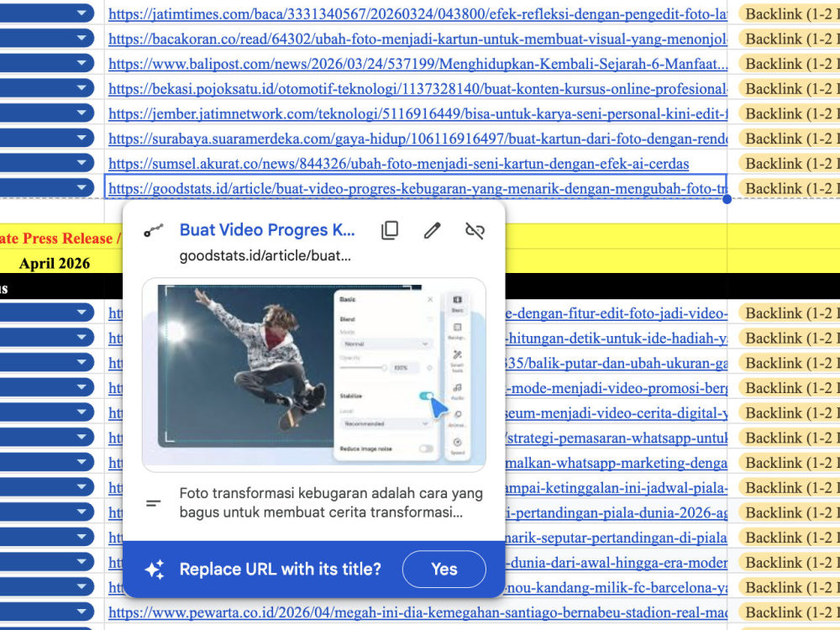Click the link with balik-putar-dan-ubah-ukuran
The height and width of the screenshot is (630, 840).
point(616,363)
